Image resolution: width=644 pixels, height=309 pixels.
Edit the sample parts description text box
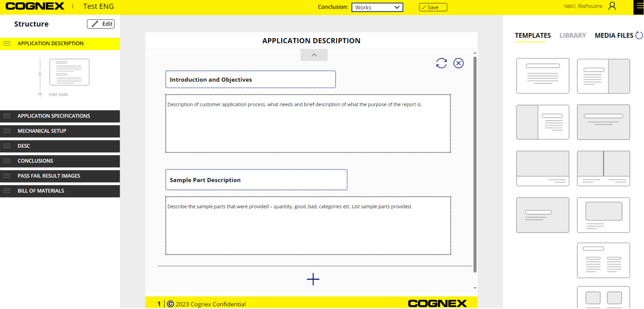click(308, 225)
